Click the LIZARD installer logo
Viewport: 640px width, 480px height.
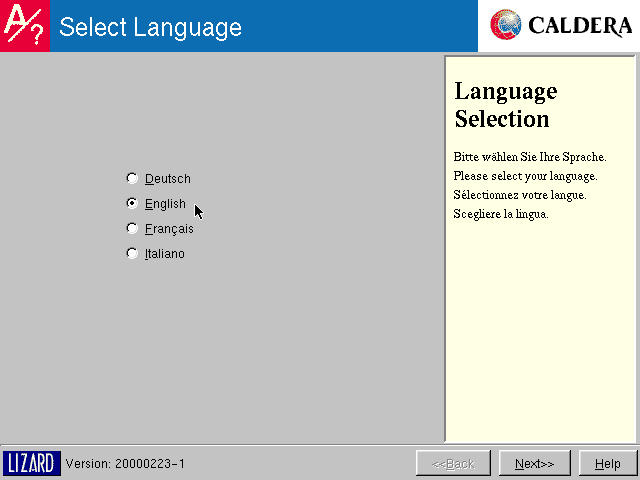point(31,463)
